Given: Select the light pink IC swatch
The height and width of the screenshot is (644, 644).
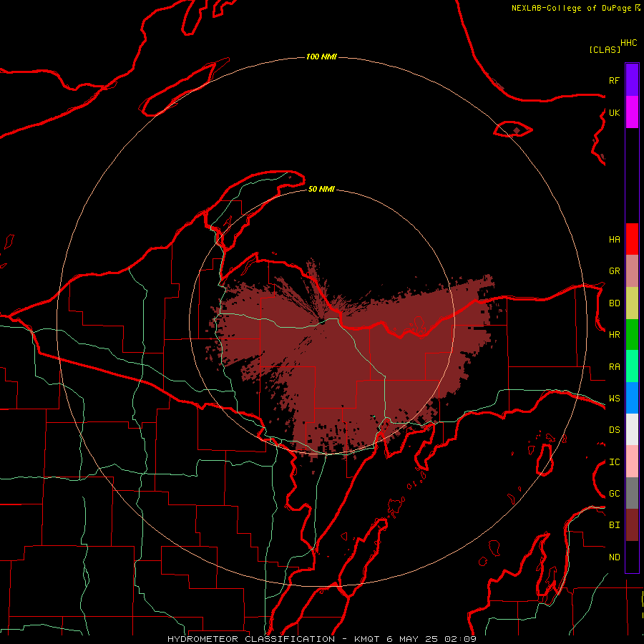Looking at the screenshot, I should pyautogui.click(x=632, y=462).
